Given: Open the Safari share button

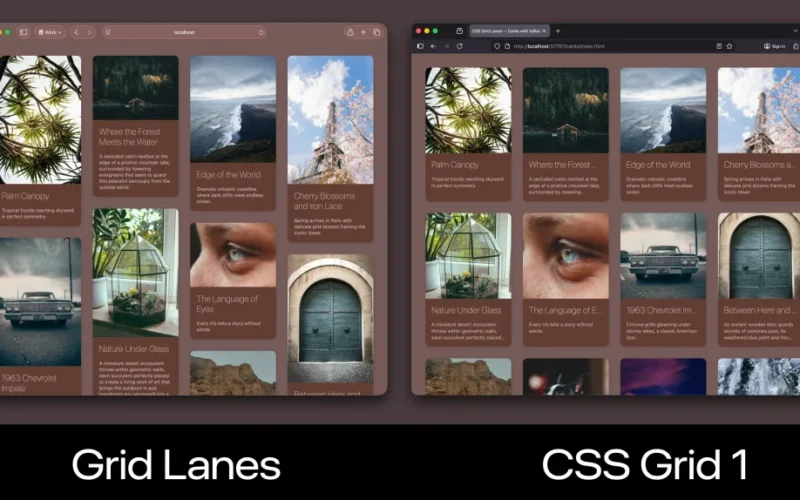Looking at the screenshot, I should pos(350,32).
